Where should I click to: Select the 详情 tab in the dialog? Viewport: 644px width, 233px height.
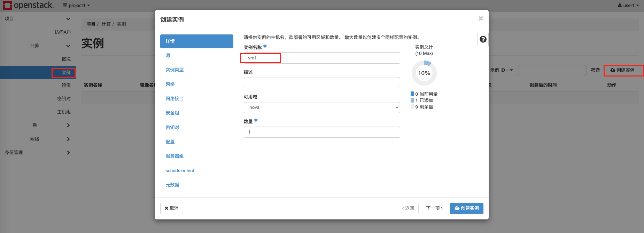pos(197,41)
